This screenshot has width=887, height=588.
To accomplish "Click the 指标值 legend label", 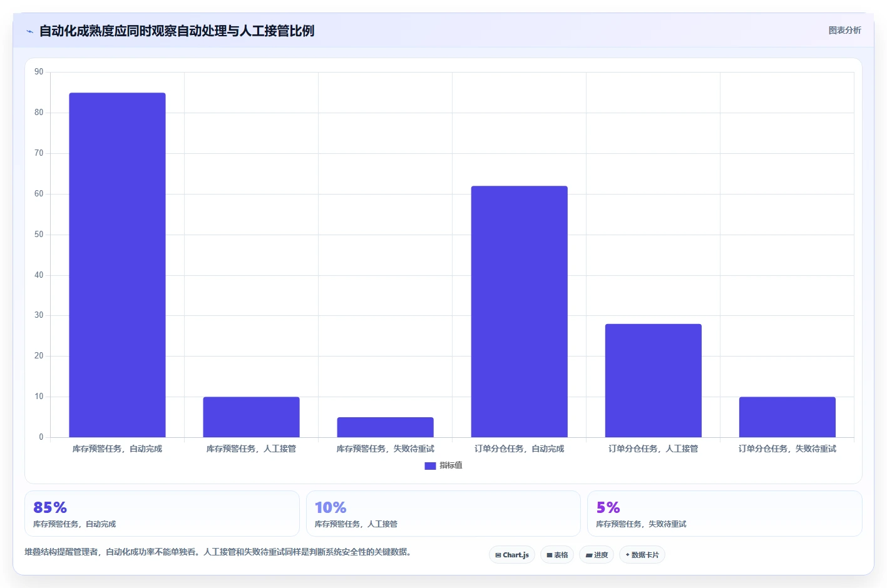I will [451, 465].
